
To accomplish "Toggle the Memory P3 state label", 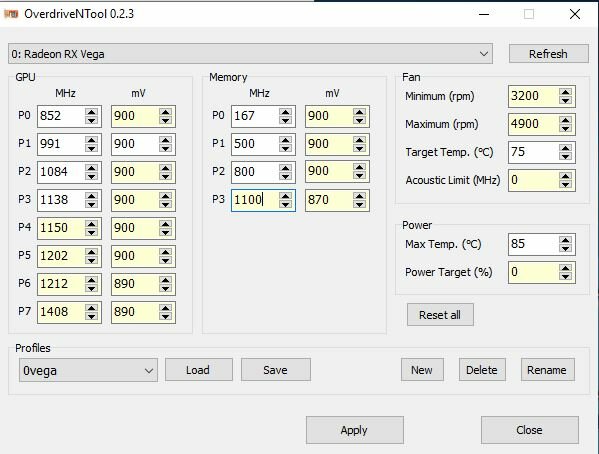I will click(x=218, y=199).
